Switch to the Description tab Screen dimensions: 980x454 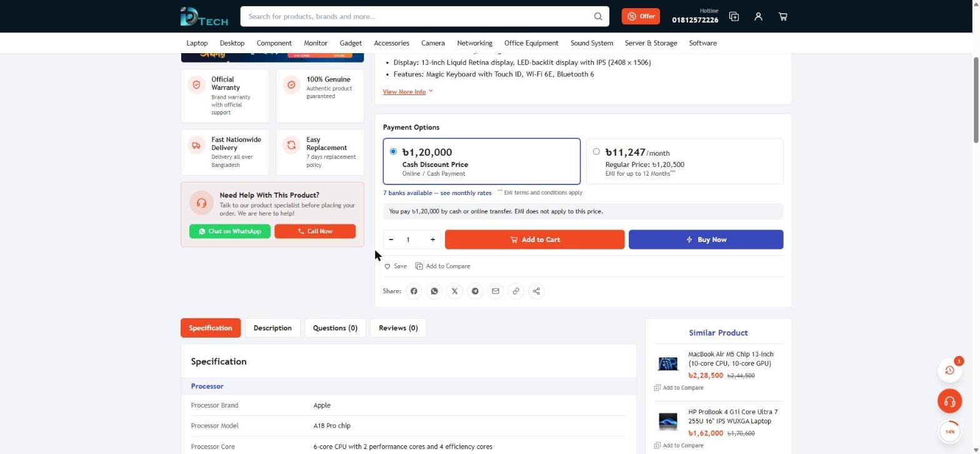click(272, 329)
